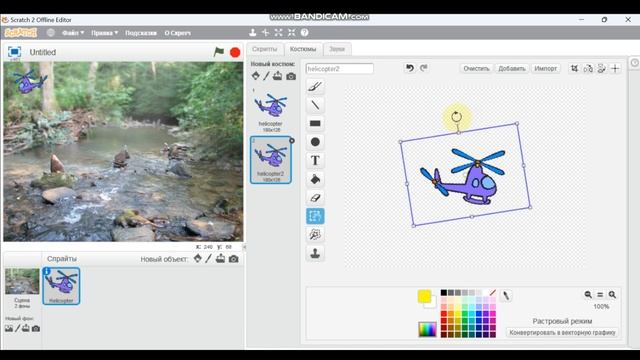Choose new sprite from library
The height and width of the screenshot is (360, 640).
coord(198,258)
